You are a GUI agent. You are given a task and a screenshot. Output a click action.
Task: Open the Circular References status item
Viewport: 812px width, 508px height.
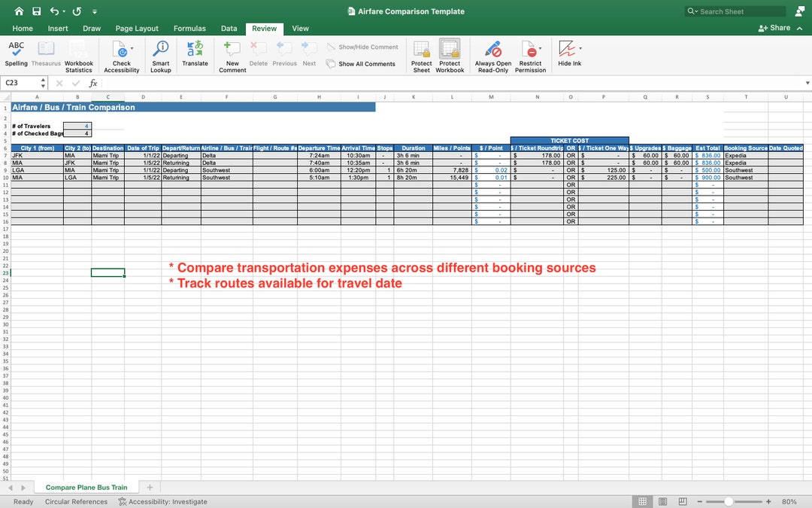pos(75,501)
